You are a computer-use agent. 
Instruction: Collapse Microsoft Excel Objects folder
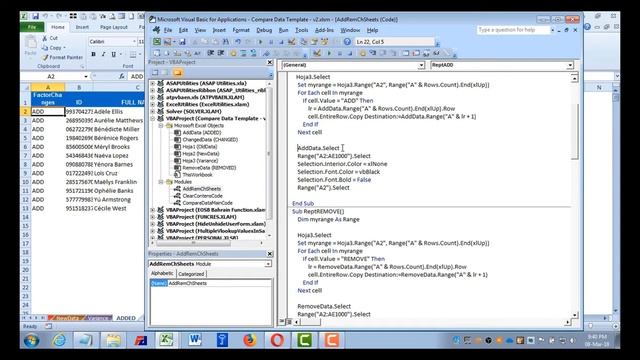coord(161,126)
